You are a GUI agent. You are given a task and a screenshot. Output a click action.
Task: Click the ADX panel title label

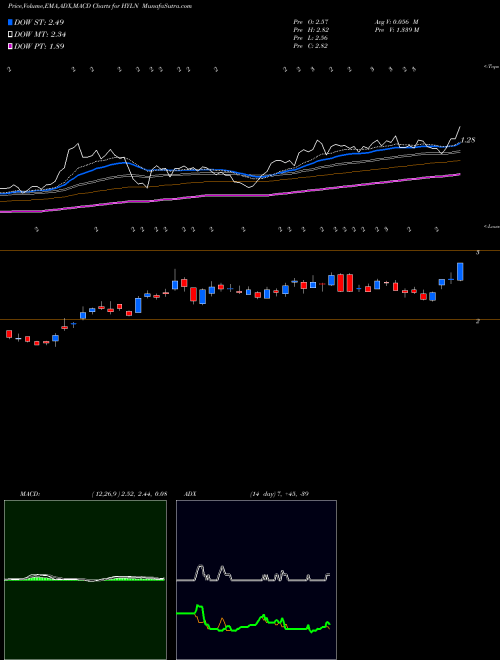point(190,494)
